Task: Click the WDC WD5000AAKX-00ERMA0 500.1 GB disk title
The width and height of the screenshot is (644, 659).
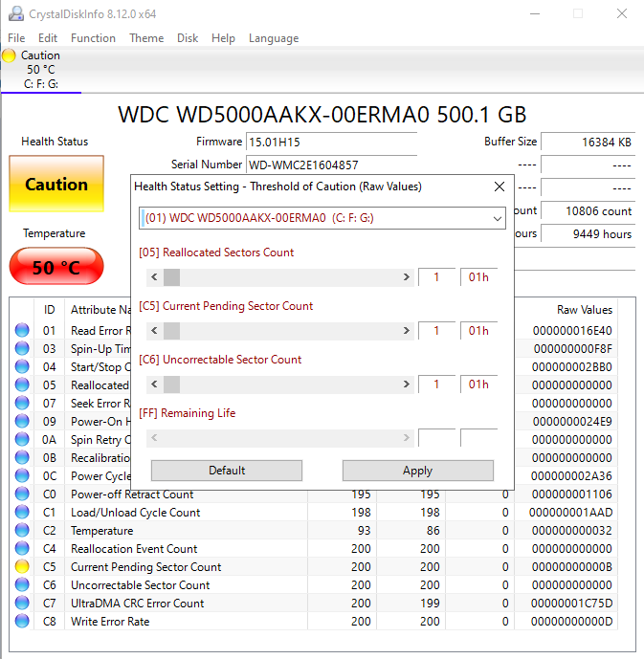Action: [322, 115]
